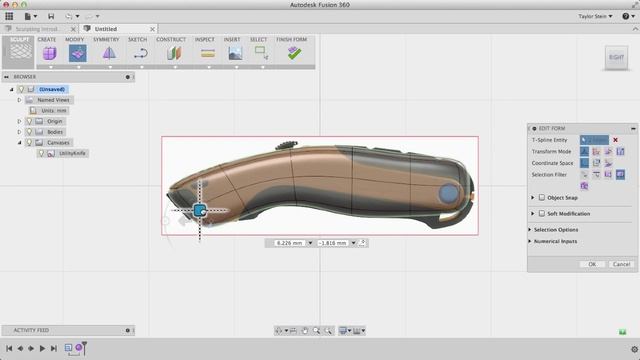Click the Finish Form checkmark icon
This screenshot has width=640, height=360.
tap(294, 53)
